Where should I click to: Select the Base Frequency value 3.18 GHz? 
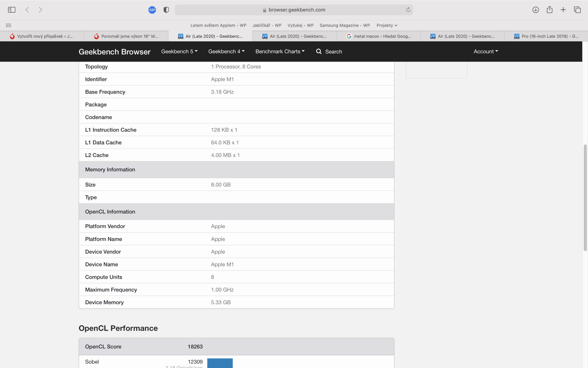(x=222, y=92)
